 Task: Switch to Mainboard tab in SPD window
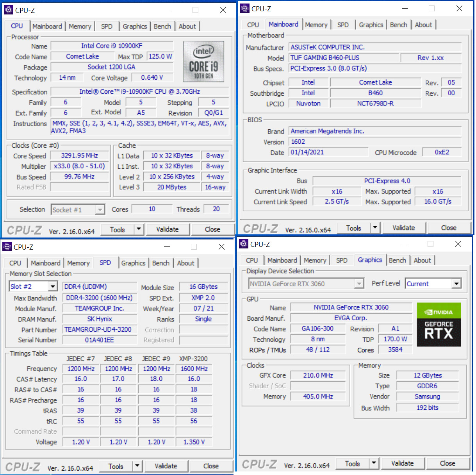click(x=46, y=263)
